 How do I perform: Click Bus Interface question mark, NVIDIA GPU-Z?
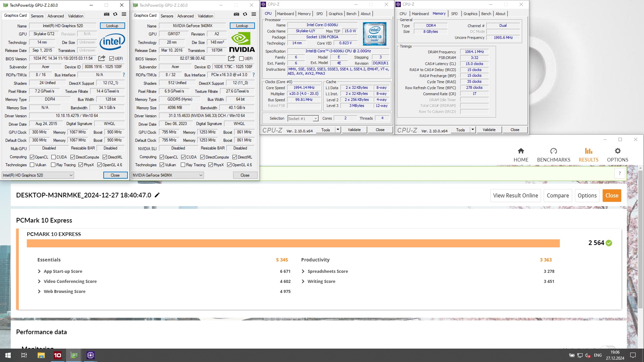click(254, 75)
